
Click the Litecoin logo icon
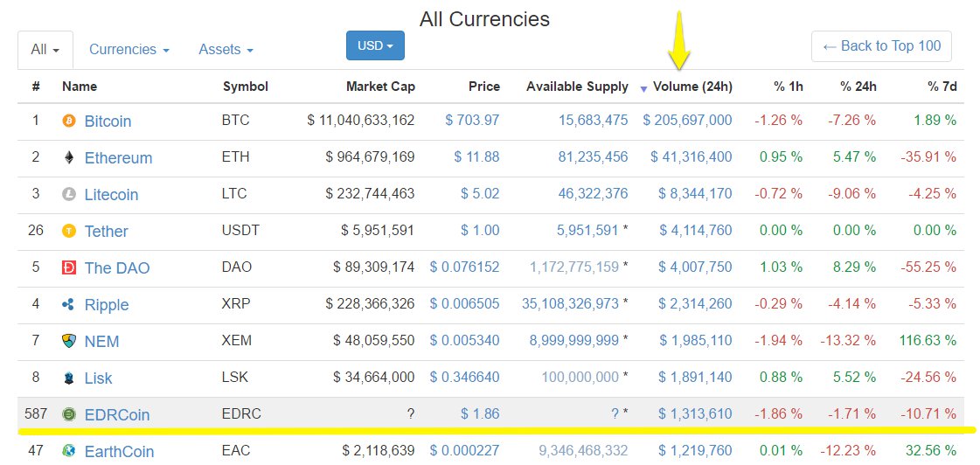tap(69, 194)
